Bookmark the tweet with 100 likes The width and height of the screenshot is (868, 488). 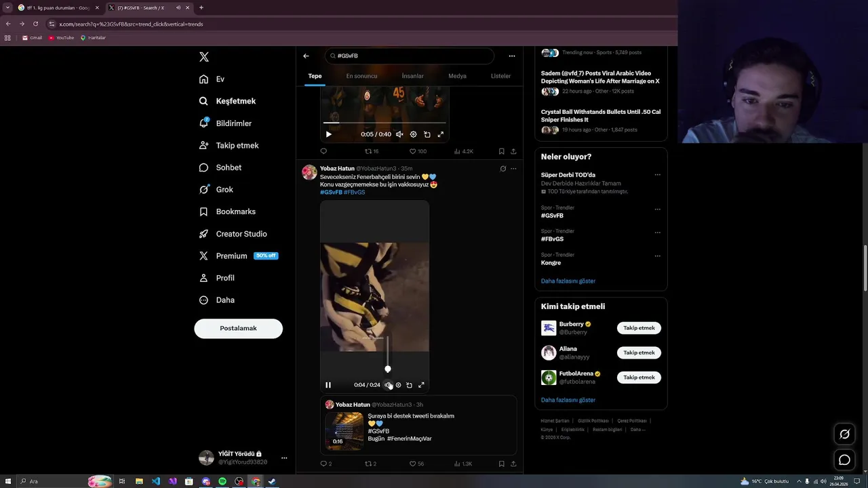501,151
